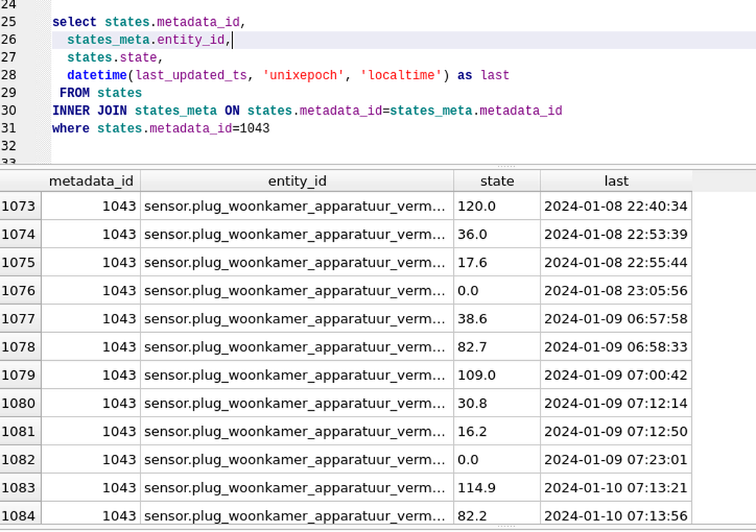756x532 pixels.
Task: Click timestamp 2024-01-08 22:40:34
Action: point(616,206)
